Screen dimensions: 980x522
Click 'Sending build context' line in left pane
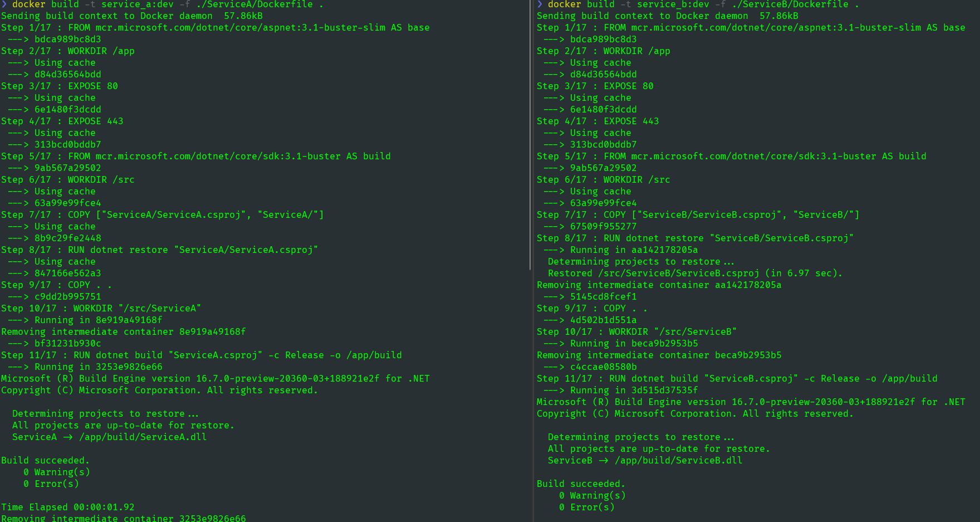click(132, 16)
